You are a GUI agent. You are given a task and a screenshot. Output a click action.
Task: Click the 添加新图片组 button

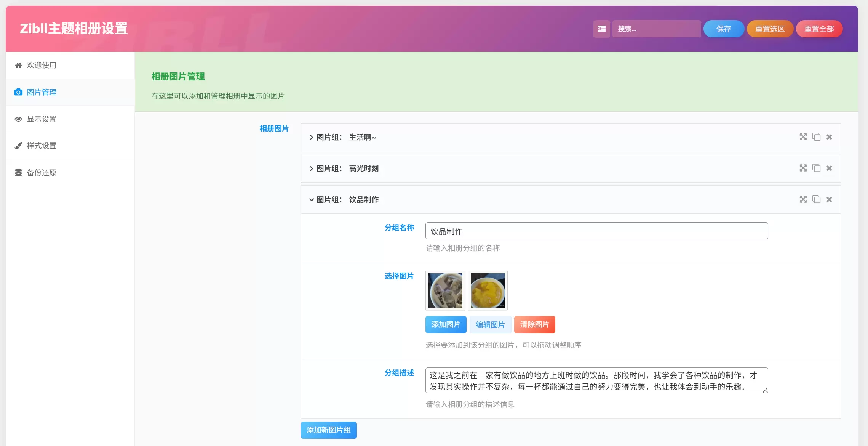tap(329, 430)
